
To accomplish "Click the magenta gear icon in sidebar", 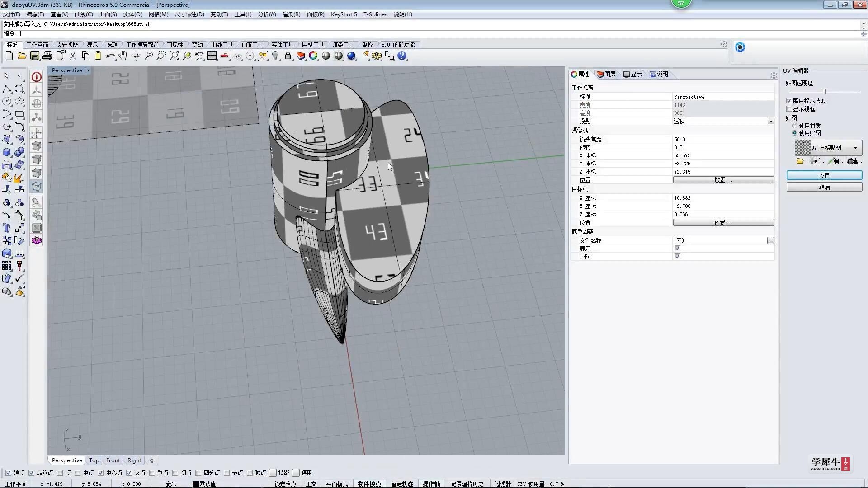I will (x=37, y=240).
